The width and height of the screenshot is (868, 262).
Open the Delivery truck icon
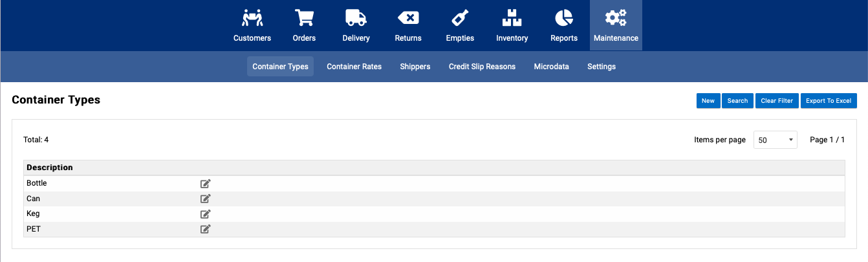pyautogui.click(x=356, y=17)
